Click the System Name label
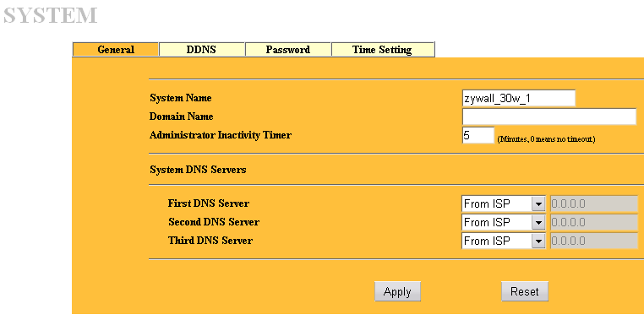The height and width of the screenshot is (320, 644). [x=181, y=99]
